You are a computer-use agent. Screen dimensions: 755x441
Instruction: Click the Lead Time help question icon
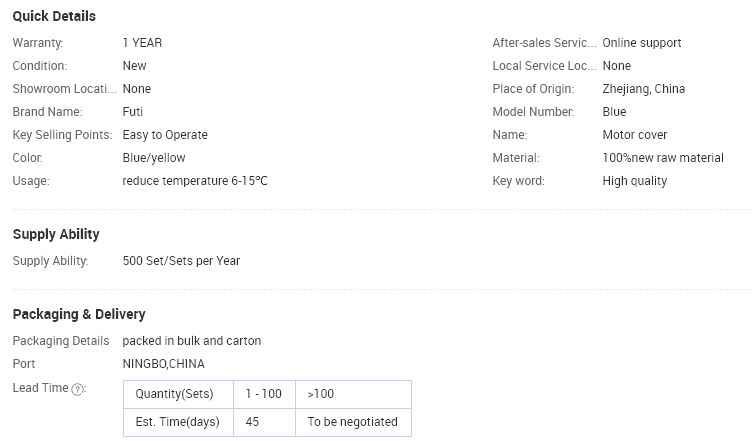coord(77,389)
